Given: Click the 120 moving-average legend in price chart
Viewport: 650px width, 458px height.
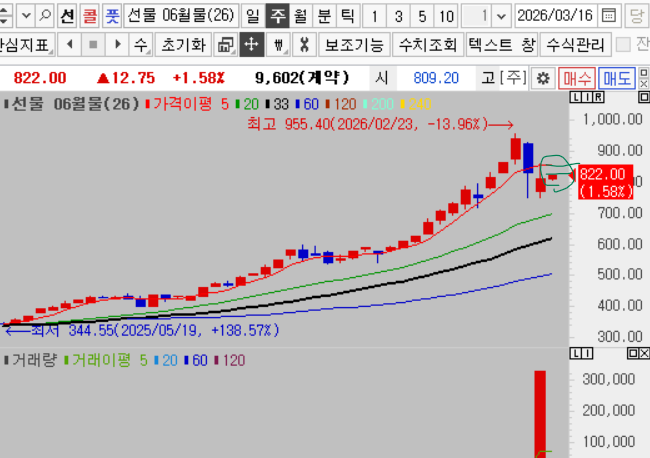Looking at the screenshot, I should tap(341, 104).
